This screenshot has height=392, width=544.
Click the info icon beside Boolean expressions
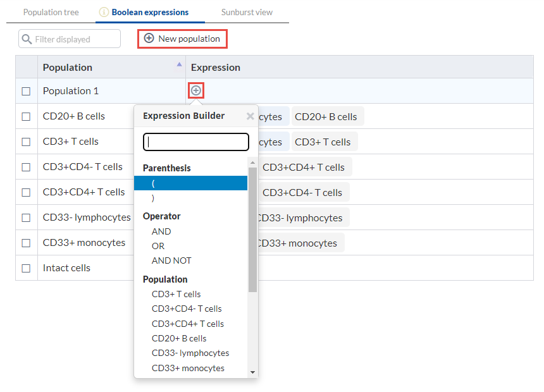[104, 12]
